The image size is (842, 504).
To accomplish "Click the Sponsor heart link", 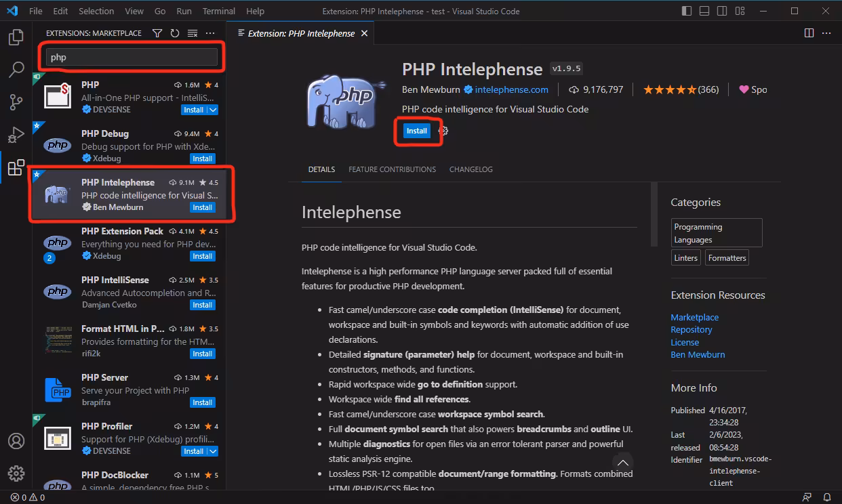I will tap(753, 89).
